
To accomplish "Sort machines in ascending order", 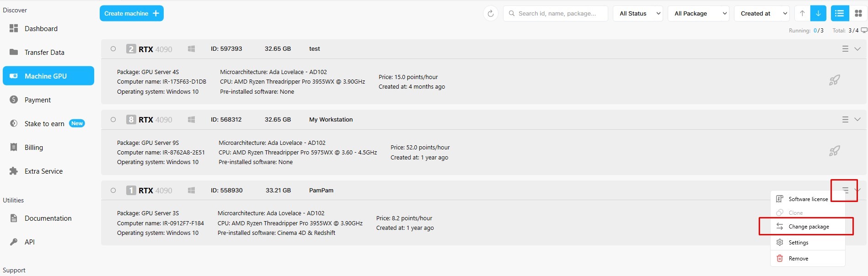I will [802, 14].
